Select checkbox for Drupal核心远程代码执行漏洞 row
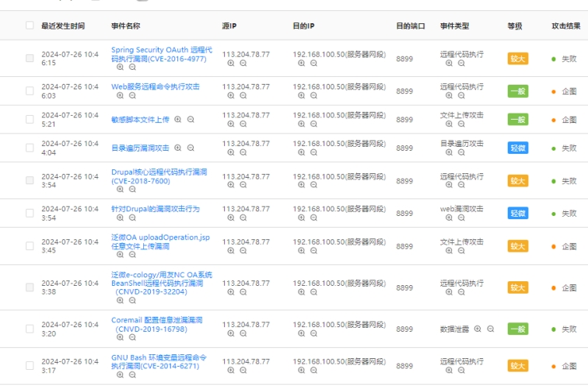The image size is (588, 390). (30, 180)
